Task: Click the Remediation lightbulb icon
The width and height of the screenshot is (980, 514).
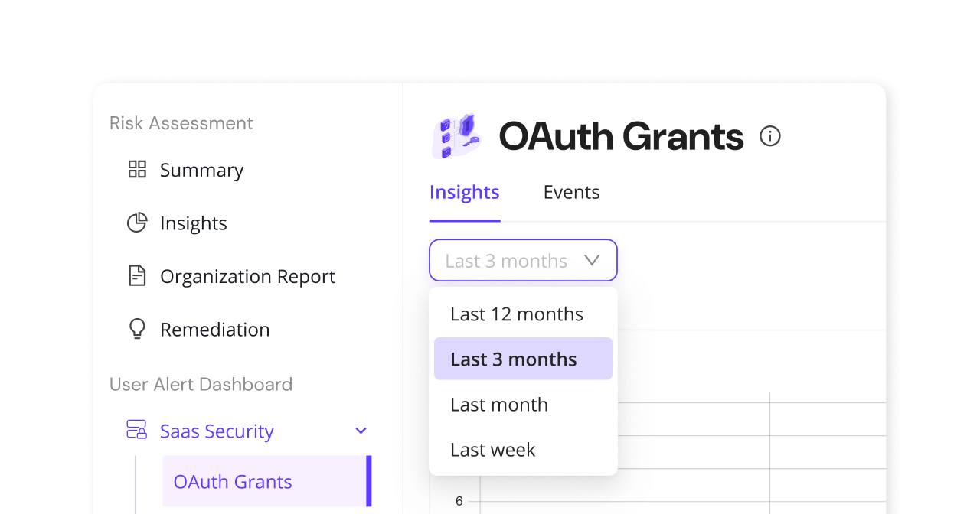Action: (x=137, y=329)
